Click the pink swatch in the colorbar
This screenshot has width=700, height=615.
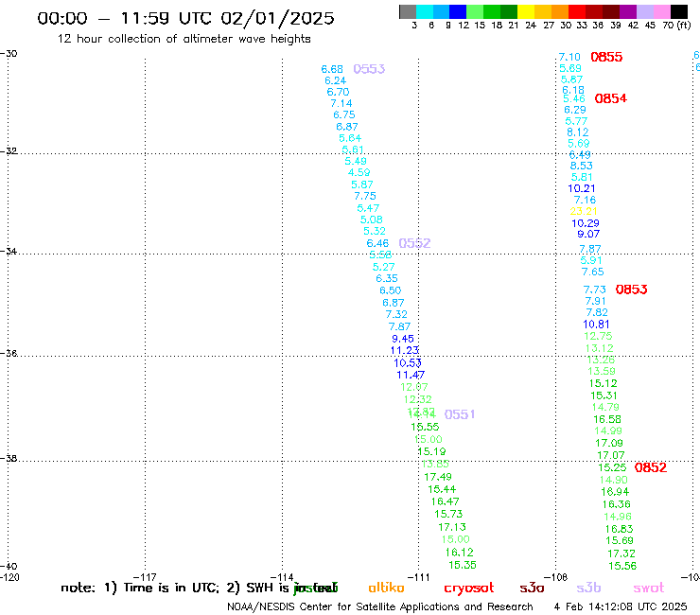[662, 11]
